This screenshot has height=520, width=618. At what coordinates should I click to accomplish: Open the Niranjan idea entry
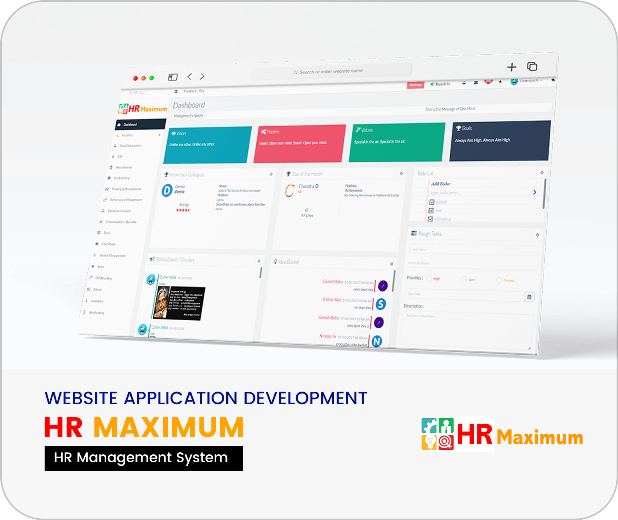pyautogui.click(x=343, y=340)
